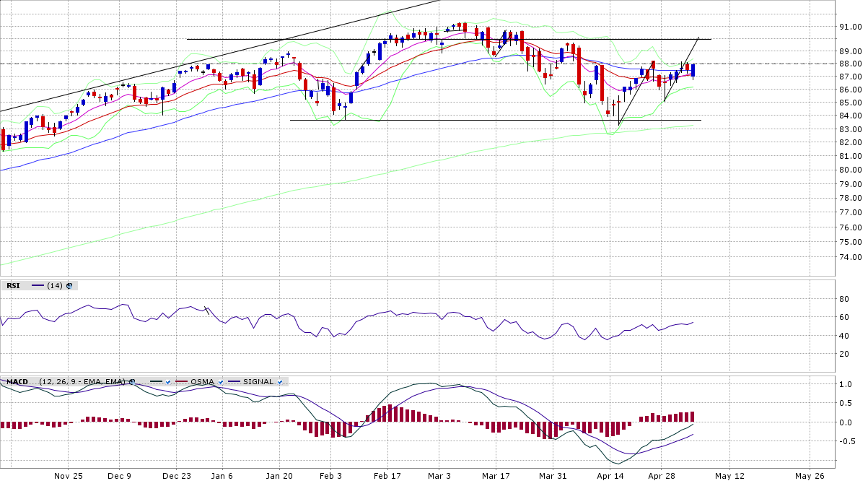The height and width of the screenshot is (486, 868).
Task: Click the Jan 6 date label
Action: (222, 476)
